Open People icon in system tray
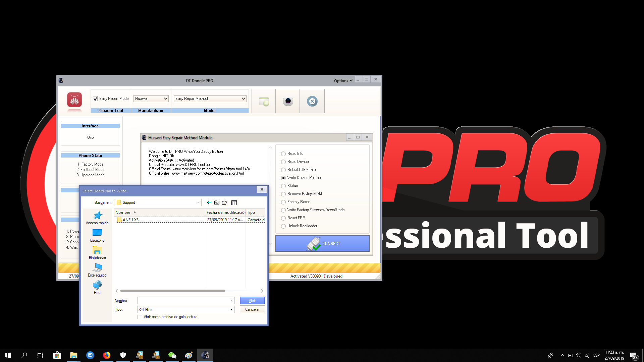 point(550,355)
